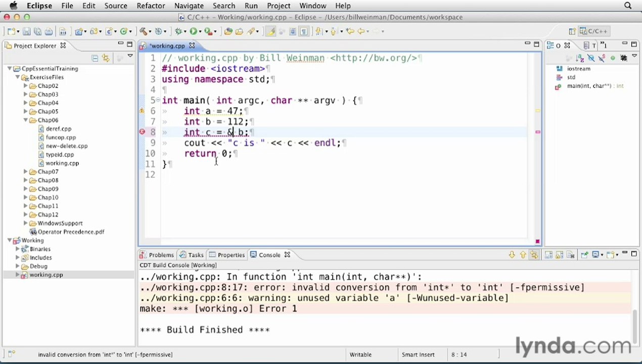The height and width of the screenshot is (364, 642).
Task: Switch to the Problems tab
Action: coord(157,255)
